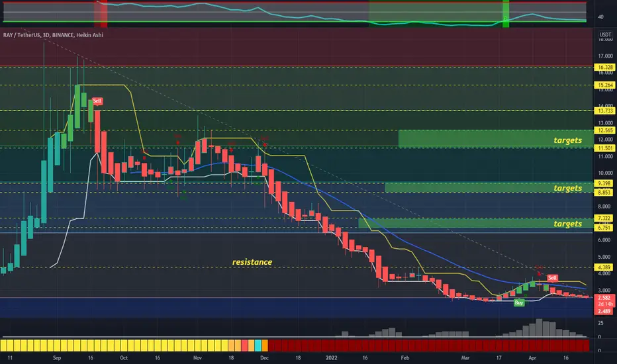Click the bright green zone in oscillator pane
This screenshot has height=364, width=617.
506,14
